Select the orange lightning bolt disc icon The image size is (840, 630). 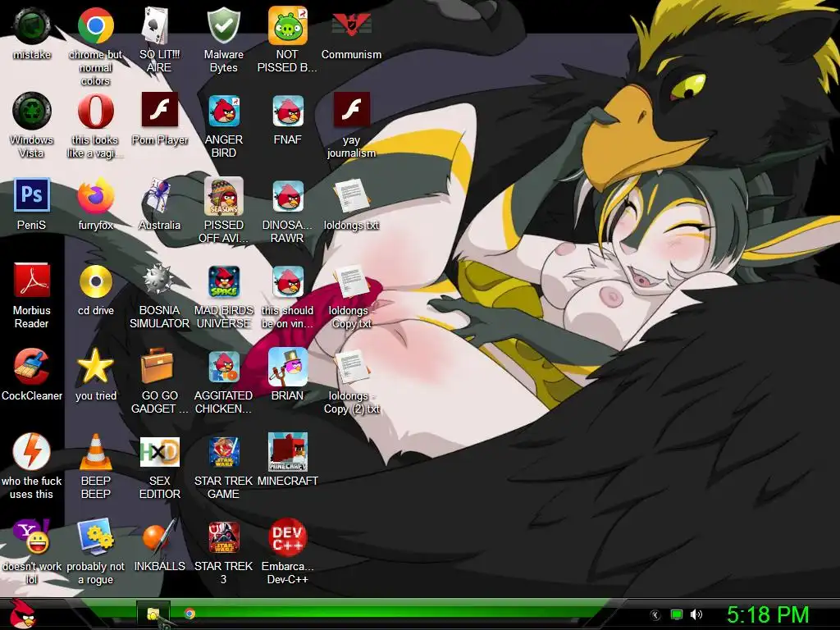coord(32,452)
